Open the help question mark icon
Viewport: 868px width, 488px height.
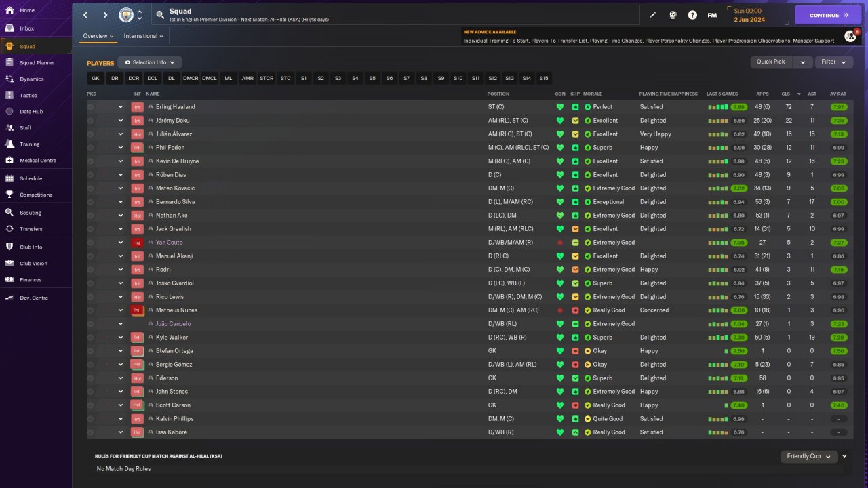point(692,15)
